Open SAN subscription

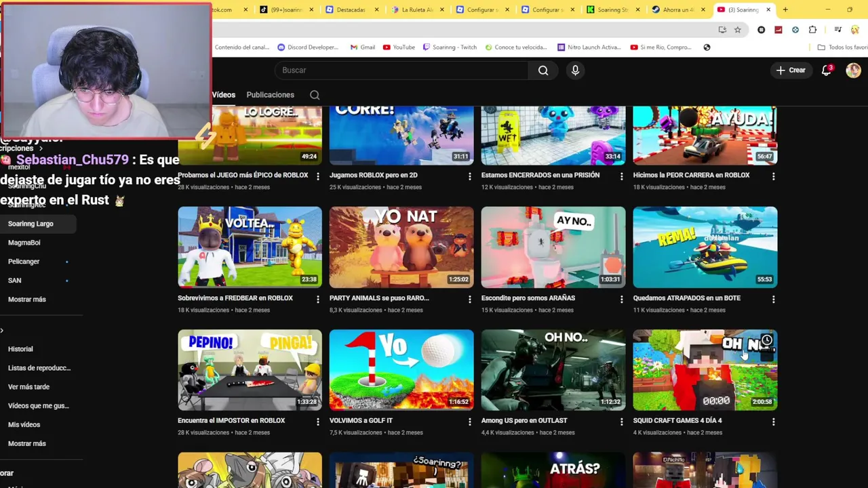(15, 281)
